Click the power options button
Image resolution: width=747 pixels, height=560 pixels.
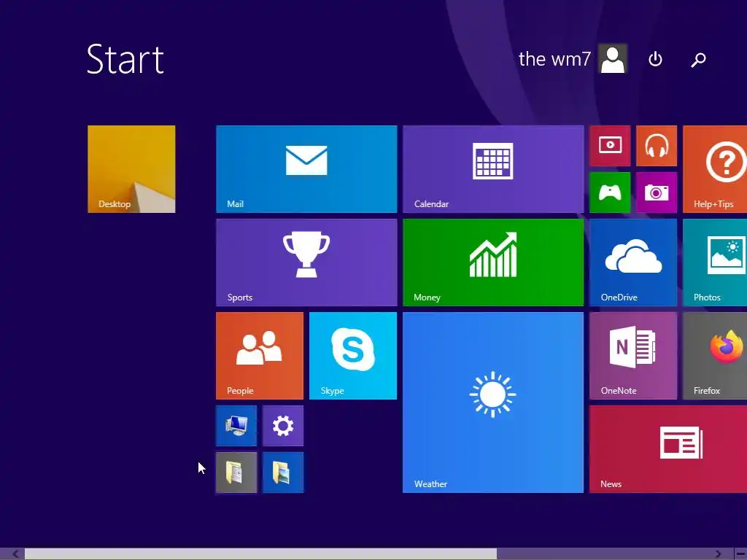click(656, 59)
